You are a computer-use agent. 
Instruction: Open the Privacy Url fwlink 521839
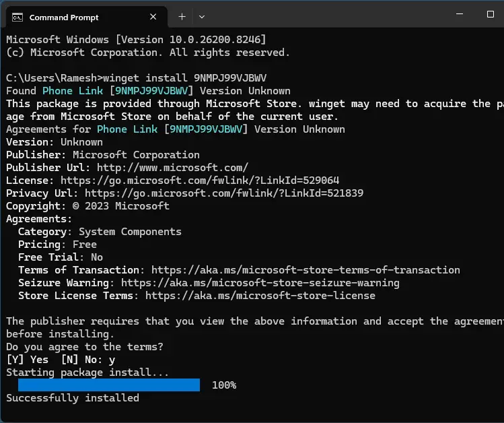point(224,193)
